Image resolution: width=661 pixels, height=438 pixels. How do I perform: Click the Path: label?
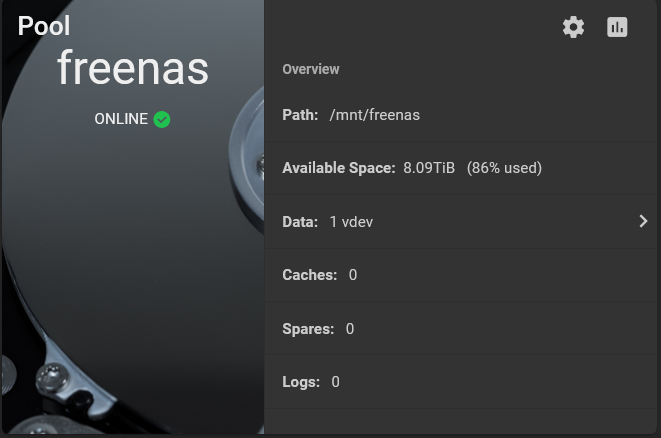(x=300, y=115)
